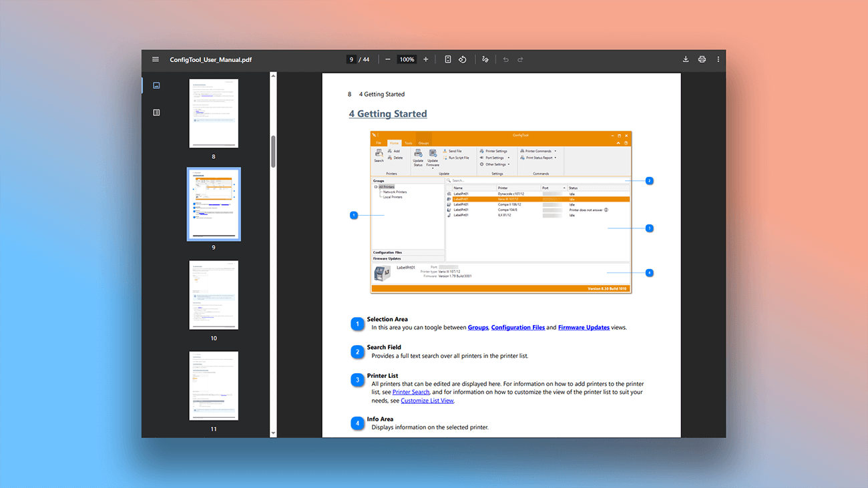Select the page 10 thumbnail
The image size is (868, 488).
click(x=214, y=295)
